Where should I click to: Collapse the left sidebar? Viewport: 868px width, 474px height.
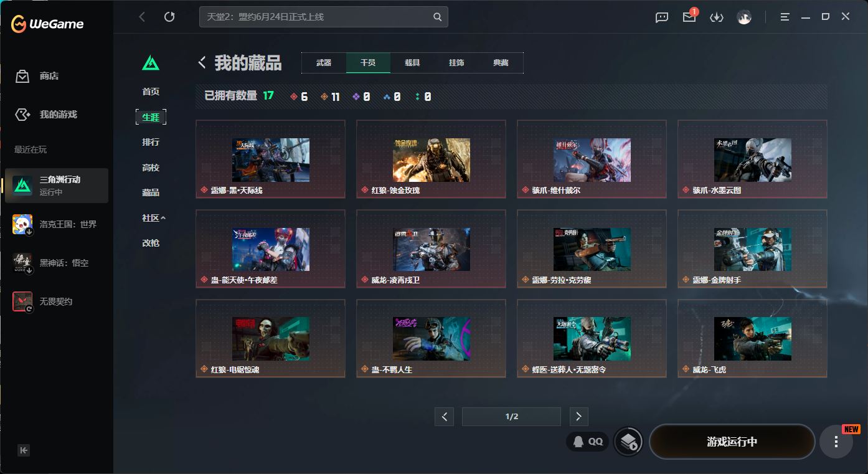tap(24, 450)
